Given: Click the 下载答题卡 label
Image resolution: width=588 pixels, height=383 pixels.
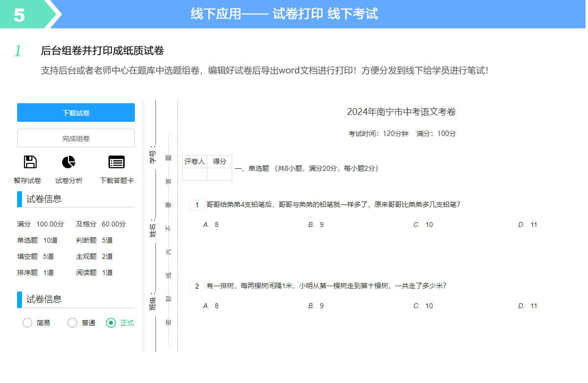Looking at the screenshot, I should pos(117,180).
